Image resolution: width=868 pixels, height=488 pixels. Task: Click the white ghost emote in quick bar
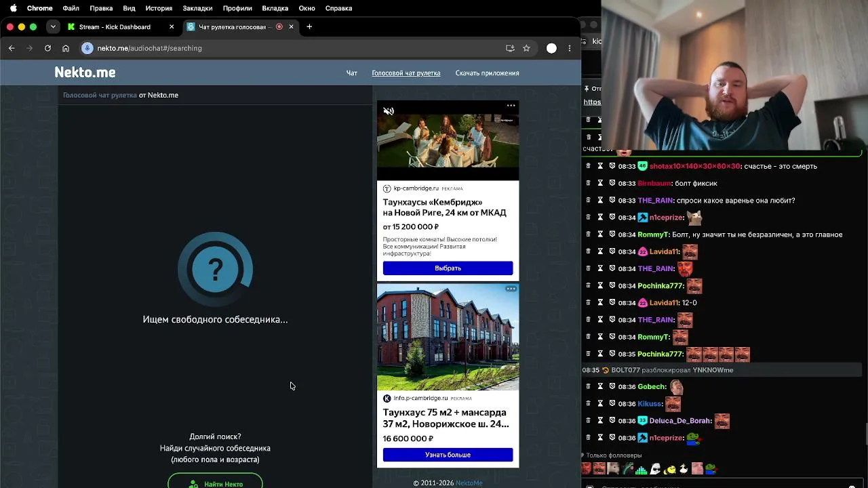(655, 468)
